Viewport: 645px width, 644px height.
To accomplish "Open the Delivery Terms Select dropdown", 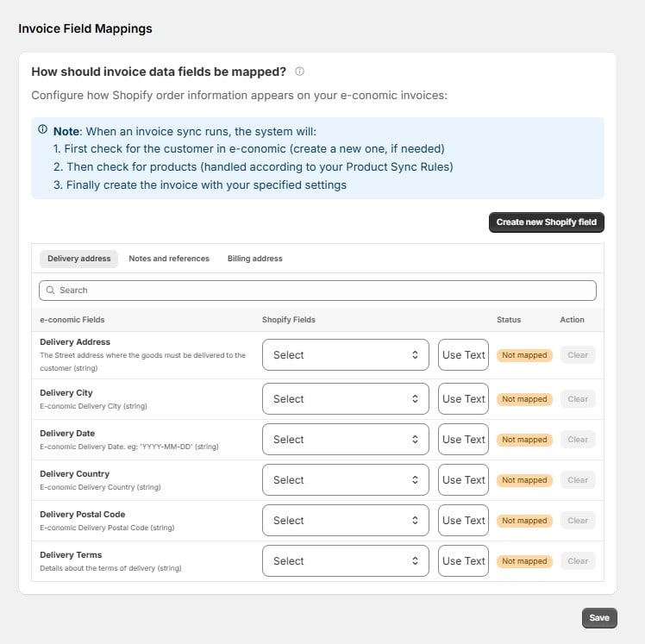I will click(346, 561).
